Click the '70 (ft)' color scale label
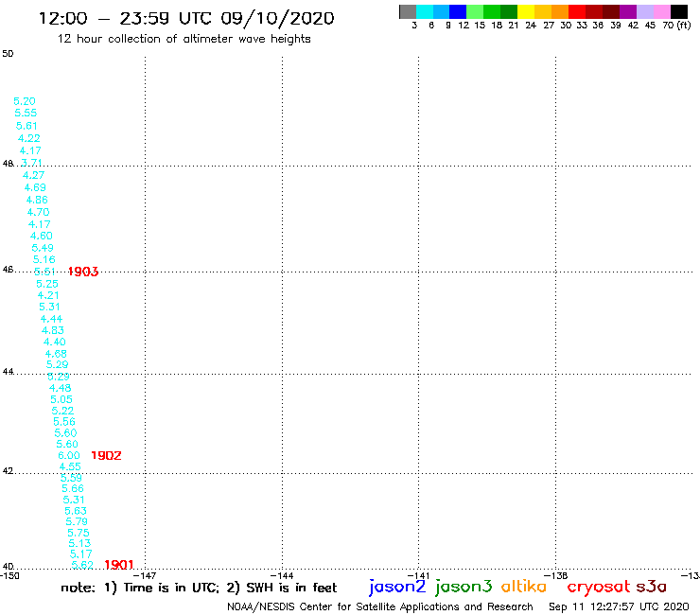700x615 pixels. [x=676, y=26]
